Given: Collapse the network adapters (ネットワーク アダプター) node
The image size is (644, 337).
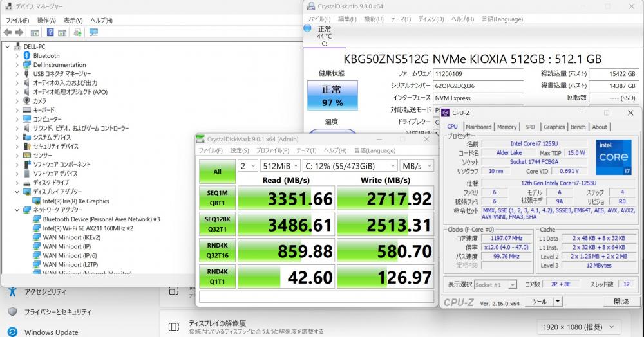Looking at the screenshot, I should 17,210.
